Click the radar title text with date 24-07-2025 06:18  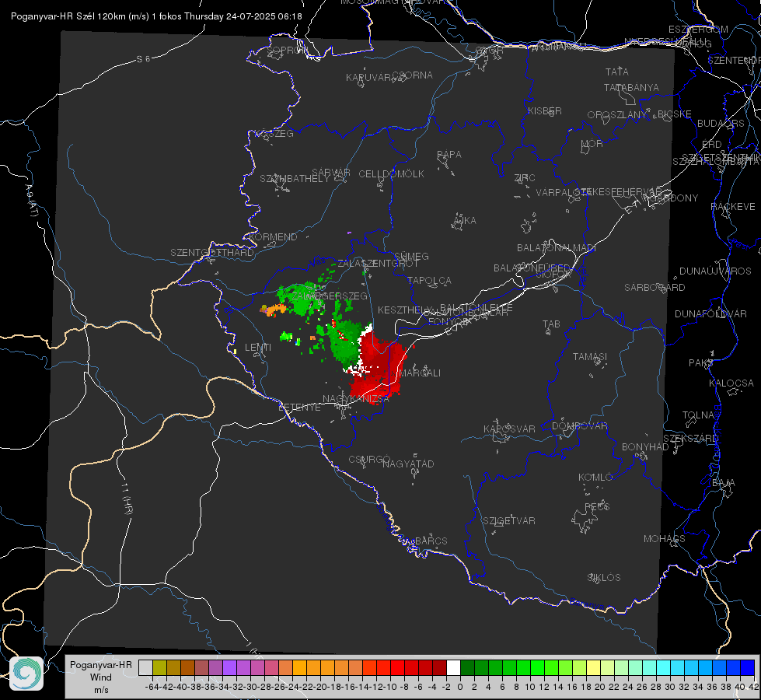pos(156,16)
